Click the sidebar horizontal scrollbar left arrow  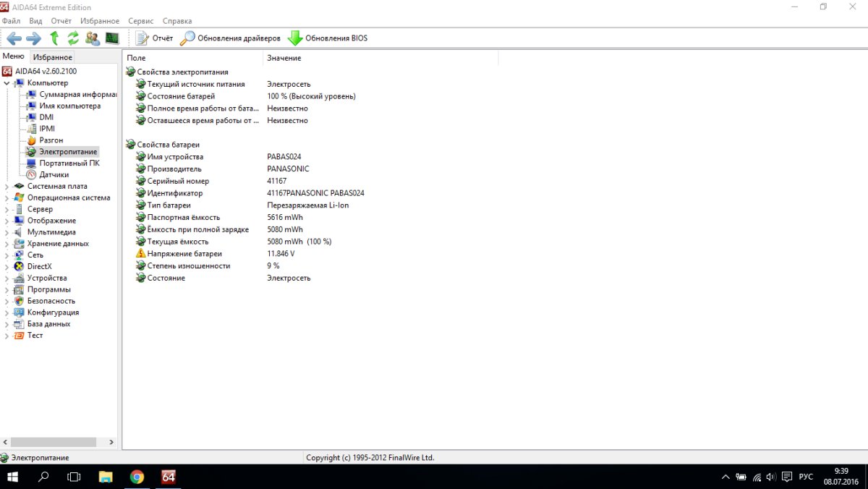click(7, 442)
